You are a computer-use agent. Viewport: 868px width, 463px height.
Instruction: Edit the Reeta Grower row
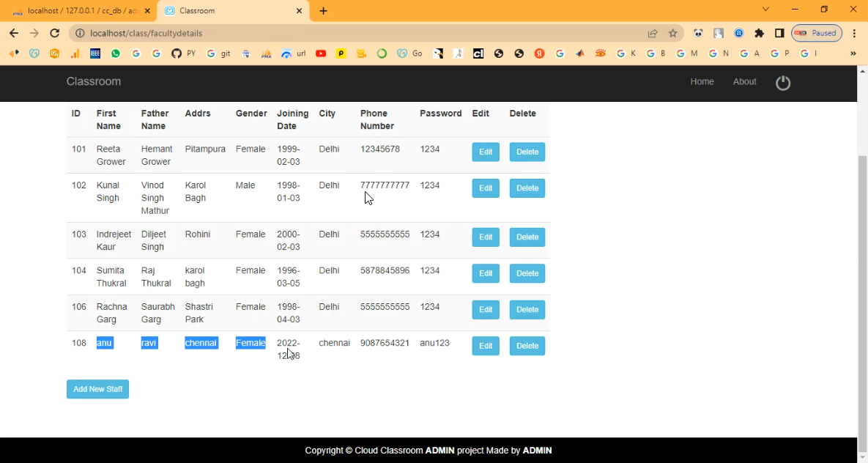485,152
